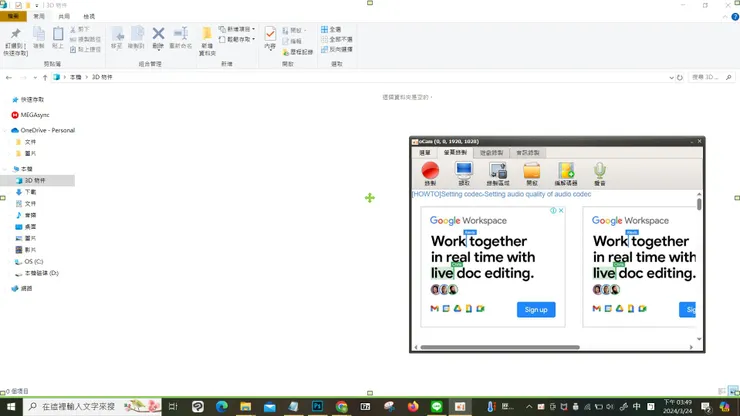Click oCam's Capture monitor icon
The image size is (740, 416).
click(x=464, y=173)
